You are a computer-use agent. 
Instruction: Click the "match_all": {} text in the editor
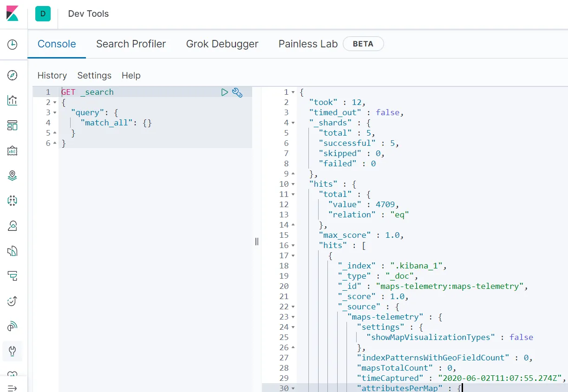tap(116, 123)
